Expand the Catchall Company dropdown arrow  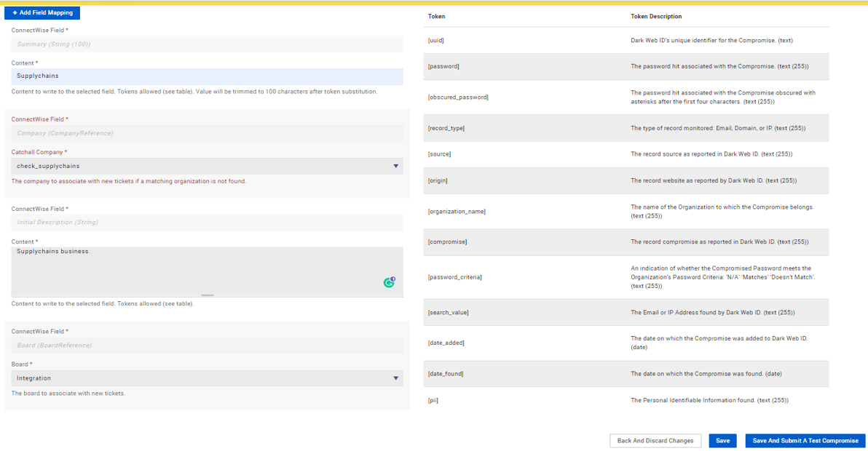pyautogui.click(x=395, y=166)
